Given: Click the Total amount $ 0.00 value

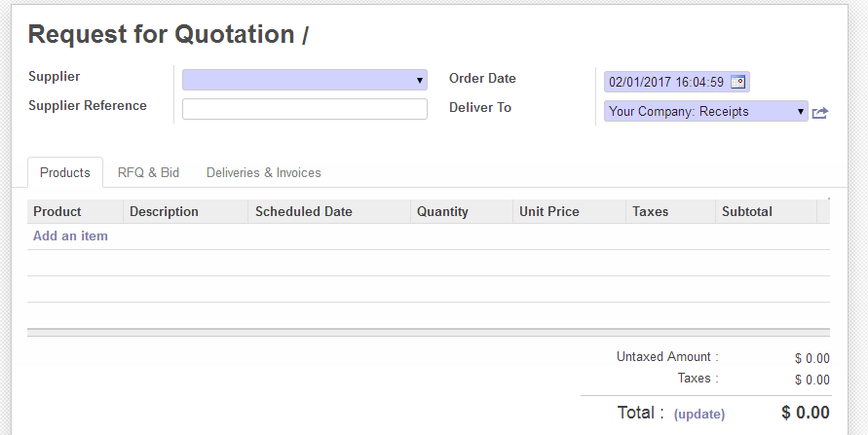Looking at the screenshot, I should [806, 413].
